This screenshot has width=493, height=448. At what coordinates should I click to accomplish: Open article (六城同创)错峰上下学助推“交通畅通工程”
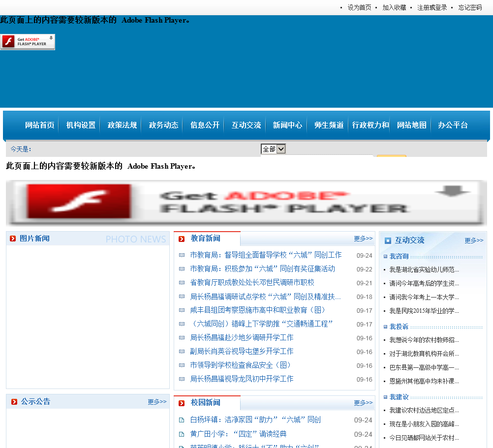point(261,324)
